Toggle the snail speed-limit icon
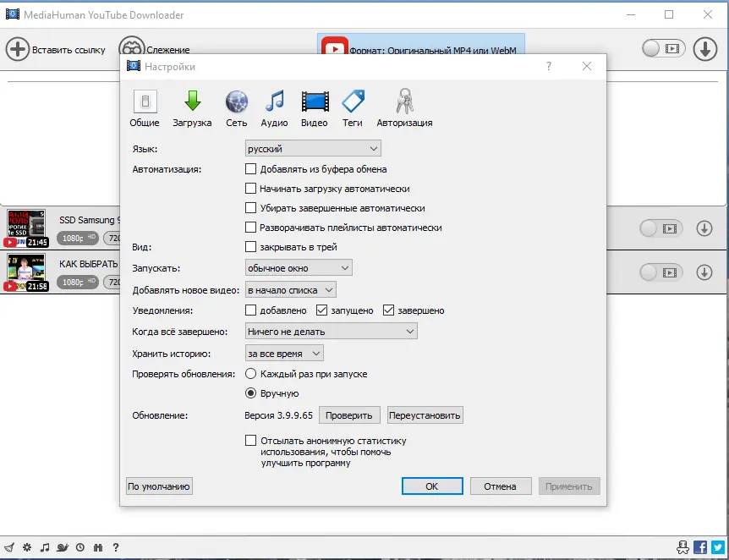This screenshot has height=560, width=729. coord(63,547)
